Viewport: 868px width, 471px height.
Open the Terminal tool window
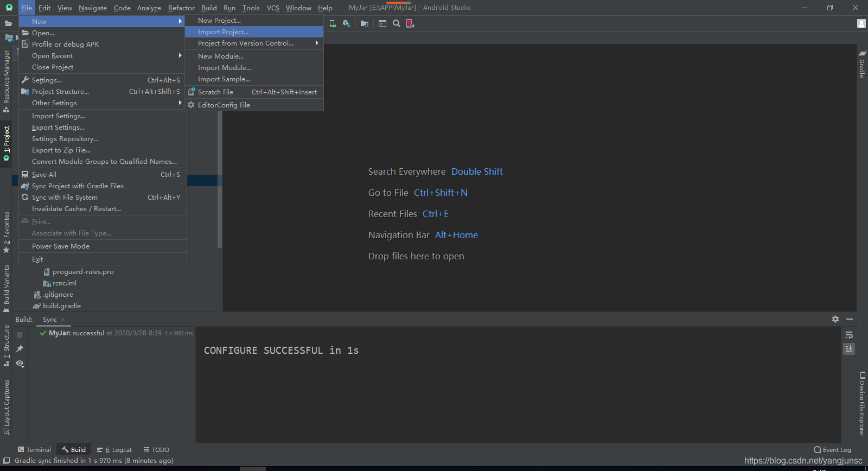click(x=34, y=450)
